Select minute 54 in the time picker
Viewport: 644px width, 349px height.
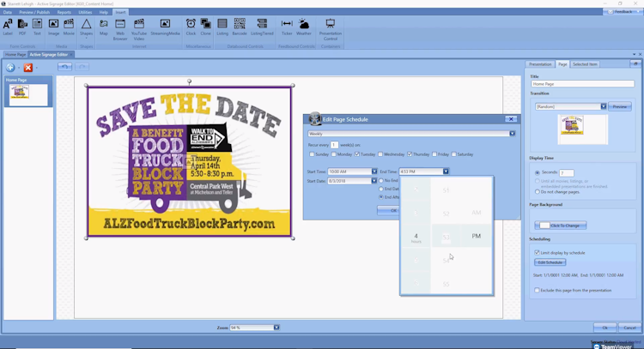[446, 261]
